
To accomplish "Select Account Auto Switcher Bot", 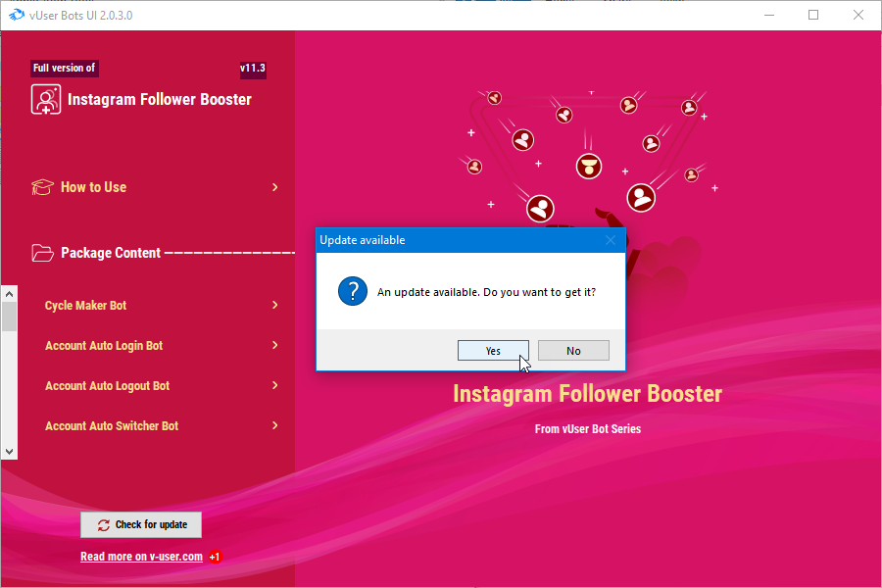I will click(x=112, y=426).
